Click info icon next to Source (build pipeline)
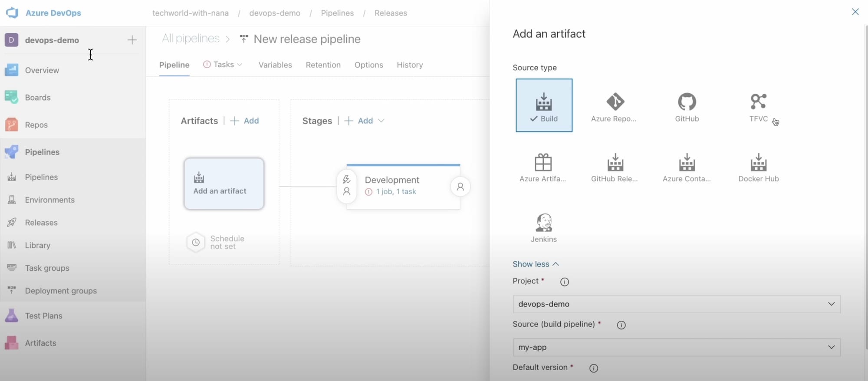The image size is (868, 381). click(x=621, y=325)
